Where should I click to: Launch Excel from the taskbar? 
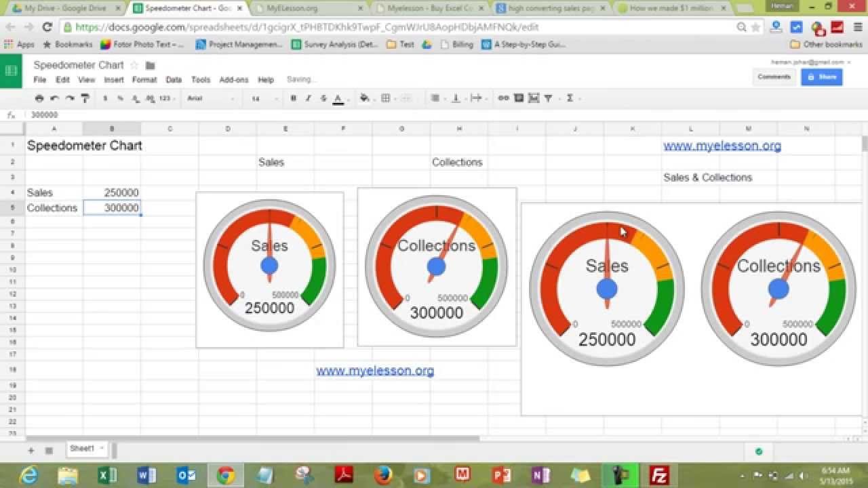coord(107,475)
